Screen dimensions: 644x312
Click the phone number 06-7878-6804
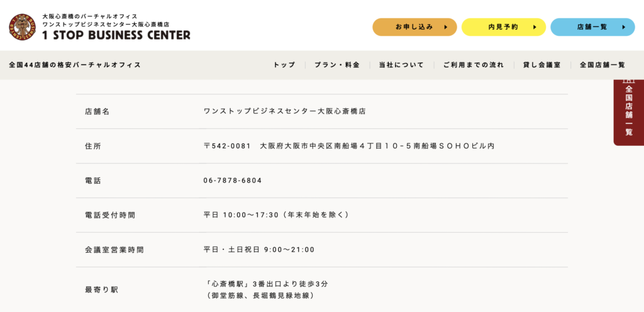click(233, 181)
